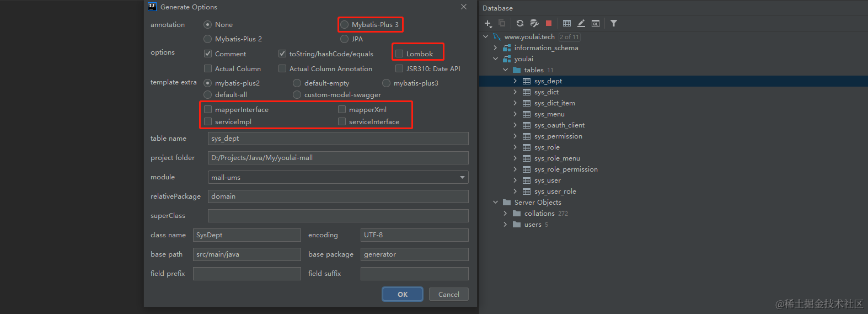Select the Mybatis-Plus 2 annotation option

208,39
